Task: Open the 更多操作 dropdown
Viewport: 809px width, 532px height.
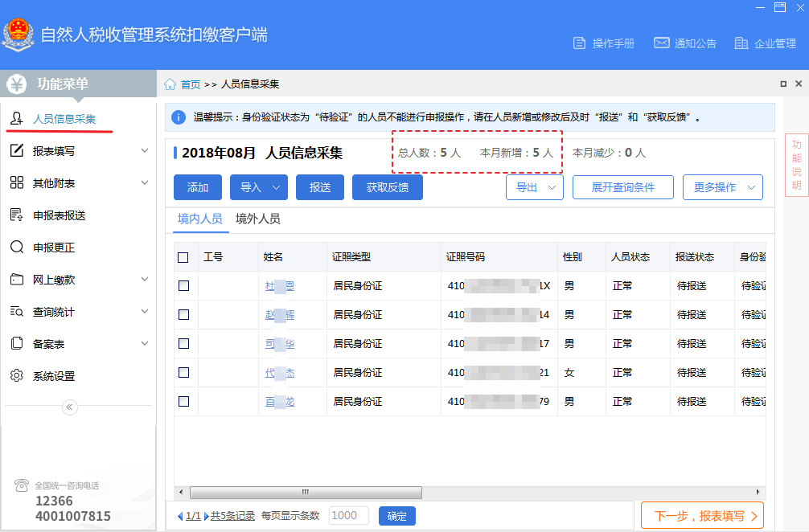Action: click(x=723, y=187)
